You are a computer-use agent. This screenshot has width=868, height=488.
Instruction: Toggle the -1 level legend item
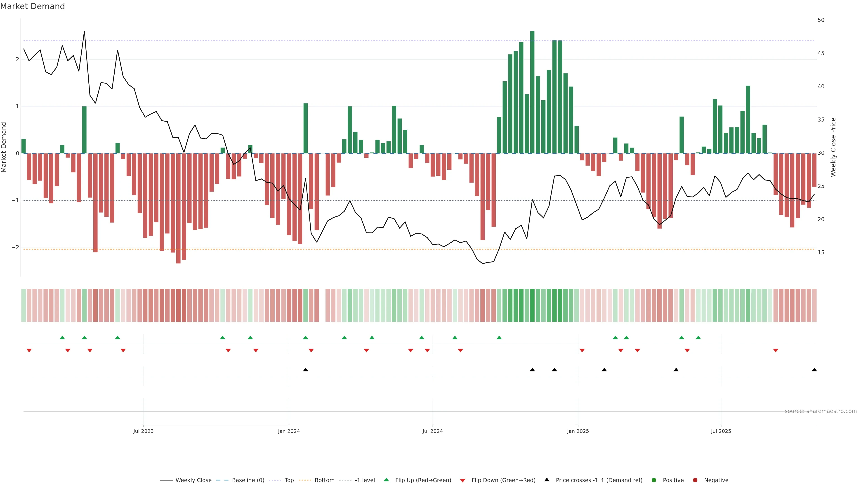pos(365,480)
